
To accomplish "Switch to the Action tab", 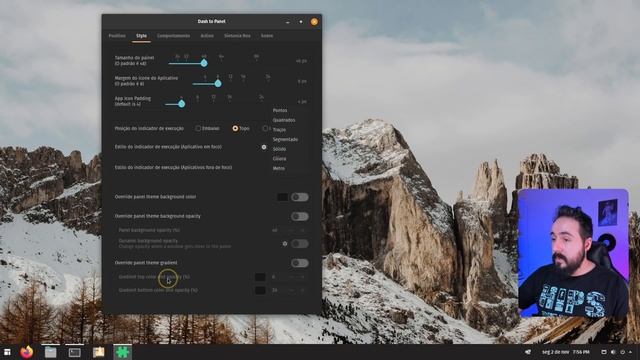I will pyautogui.click(x=207, y=36).
